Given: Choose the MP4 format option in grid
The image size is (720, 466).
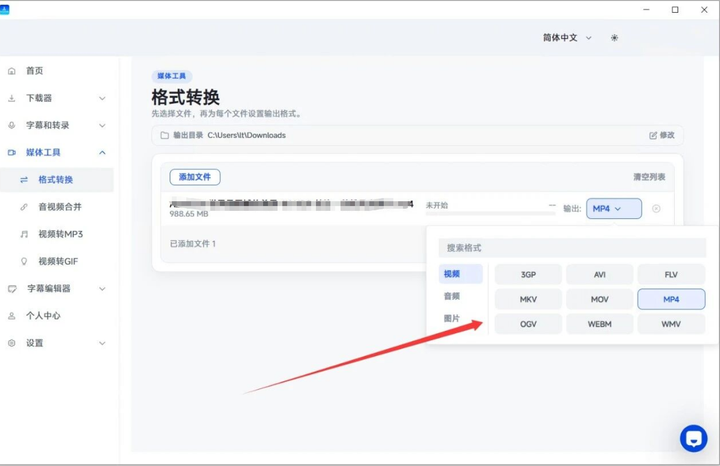Looking at the screenshot, I should 671,299.
